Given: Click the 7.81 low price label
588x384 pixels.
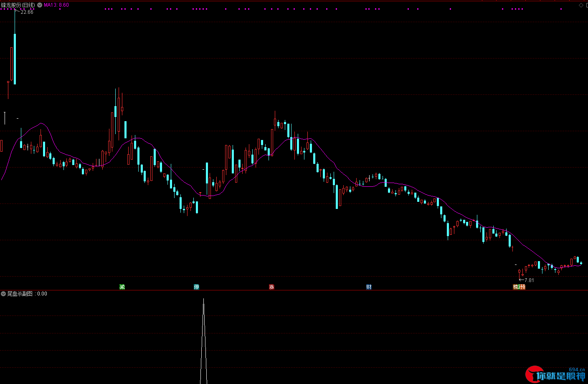Looking at the screenshot, I should click(529, 280).
